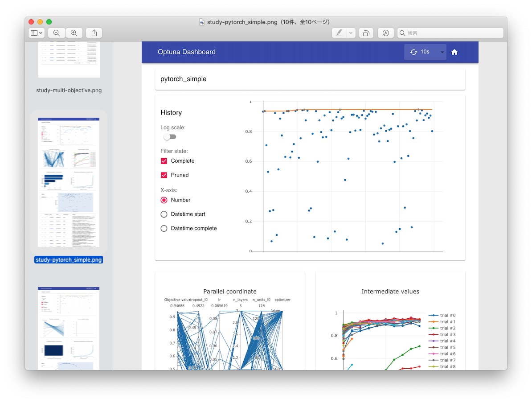Select the Number X-axis radio button
Viewport: 532px width, 403px height.
click(164, 200)
